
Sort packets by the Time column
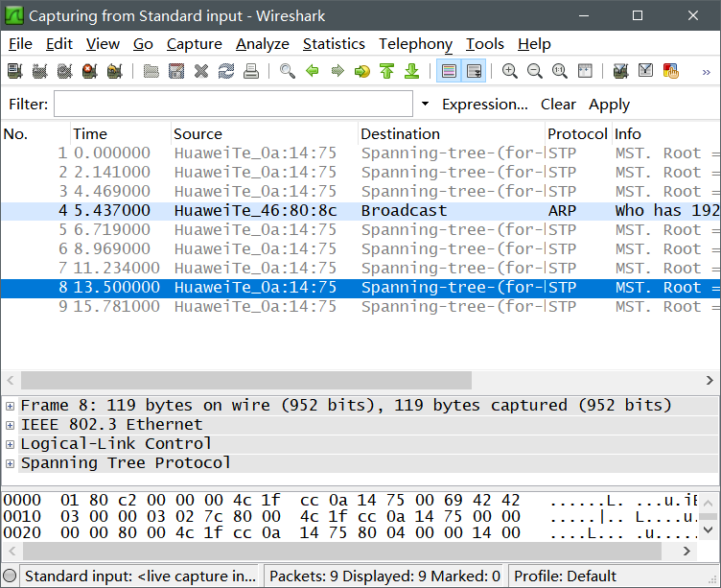(x=121, y=134)
